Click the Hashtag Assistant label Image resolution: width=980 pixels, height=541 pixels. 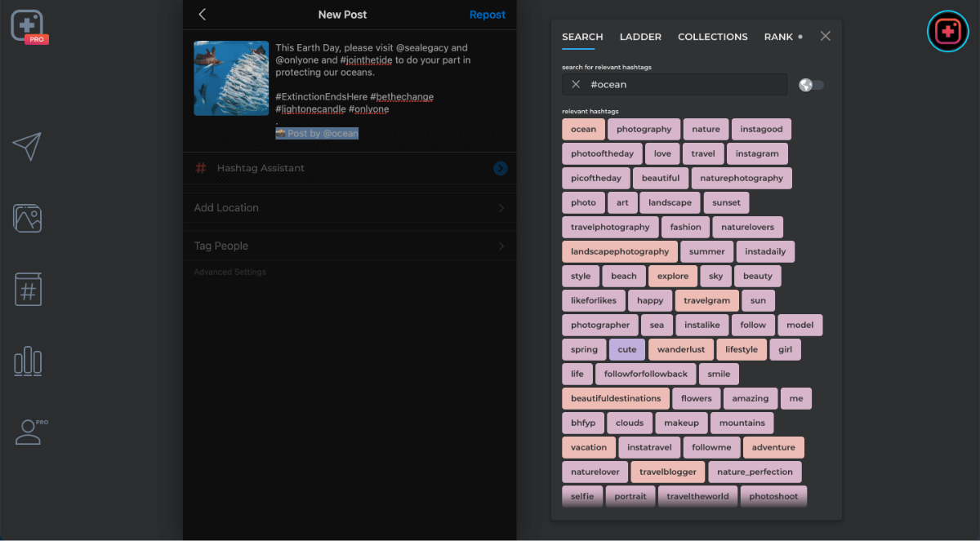[x=261, y=168]
